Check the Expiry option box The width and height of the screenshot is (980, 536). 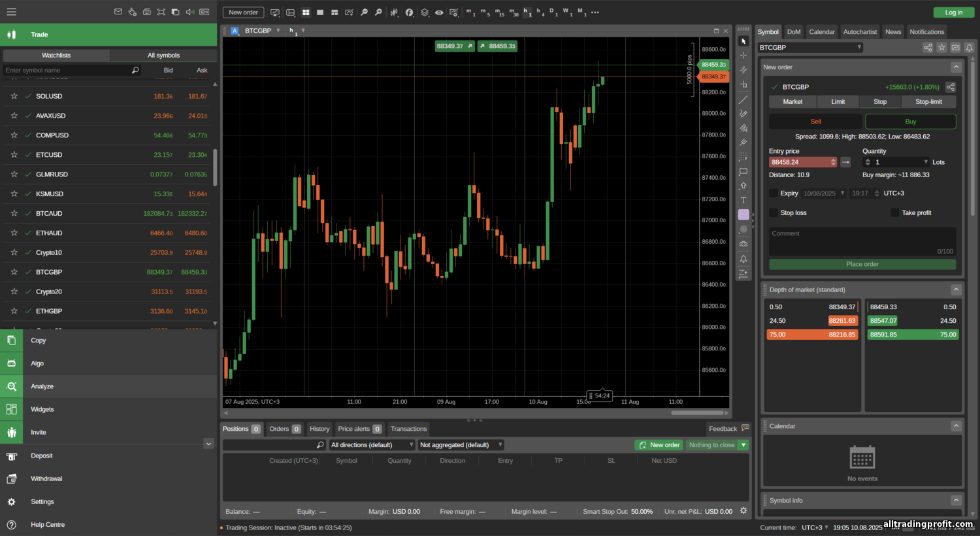[774, 193]
